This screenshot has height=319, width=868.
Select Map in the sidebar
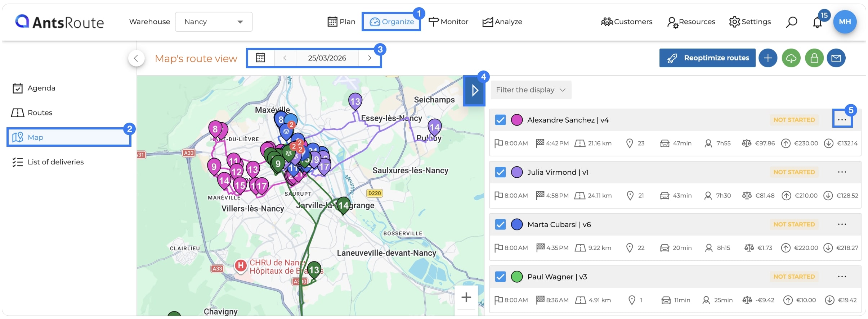68,137
